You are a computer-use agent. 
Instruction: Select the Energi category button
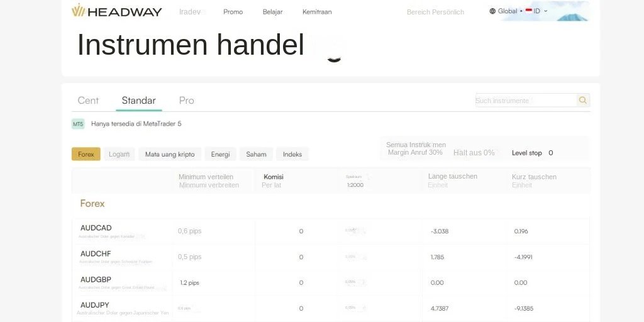point(221,154)
